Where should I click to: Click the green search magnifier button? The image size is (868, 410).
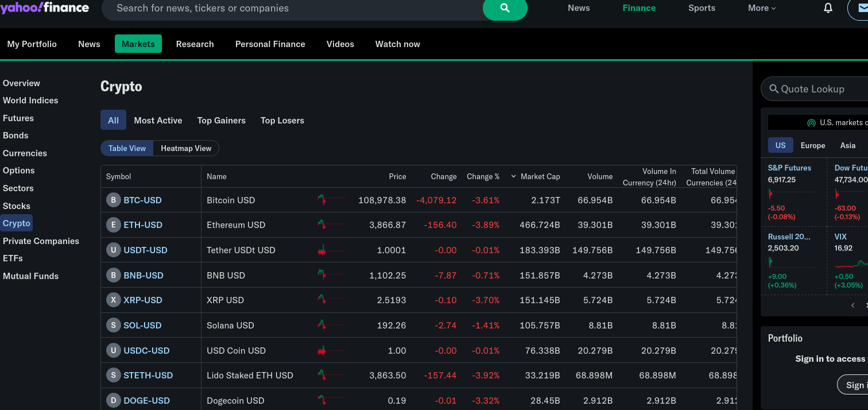coord(505,8)
